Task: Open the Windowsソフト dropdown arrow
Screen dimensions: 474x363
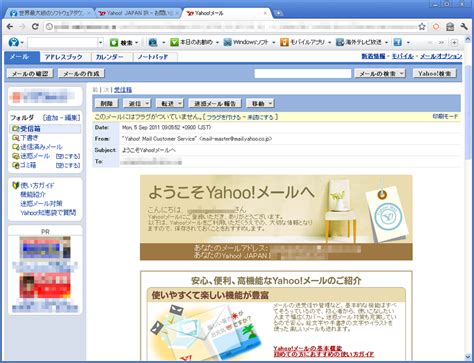Action: pyautogui.click(x=273, y=43)
